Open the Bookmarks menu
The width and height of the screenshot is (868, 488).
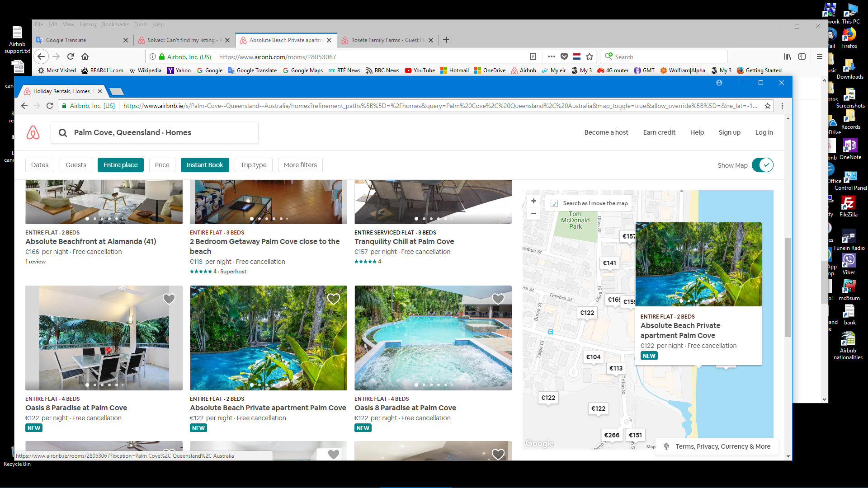[x=115, y=24]
